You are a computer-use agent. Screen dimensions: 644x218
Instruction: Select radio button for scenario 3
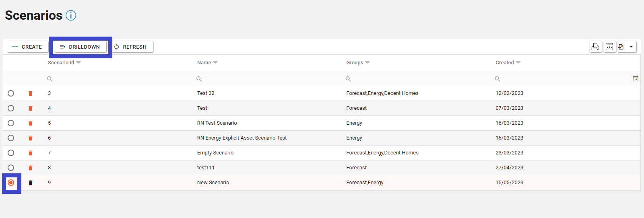[x=11, y=93]
